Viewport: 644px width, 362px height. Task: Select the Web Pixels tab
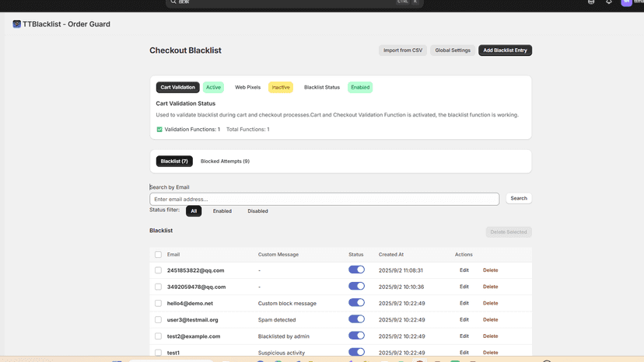(x=247, y=88)
